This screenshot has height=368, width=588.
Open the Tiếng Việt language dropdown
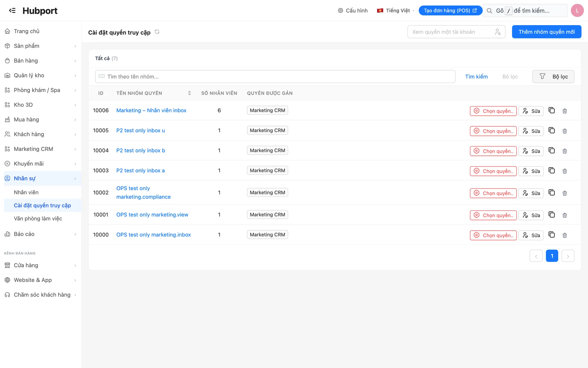point(395,10)
